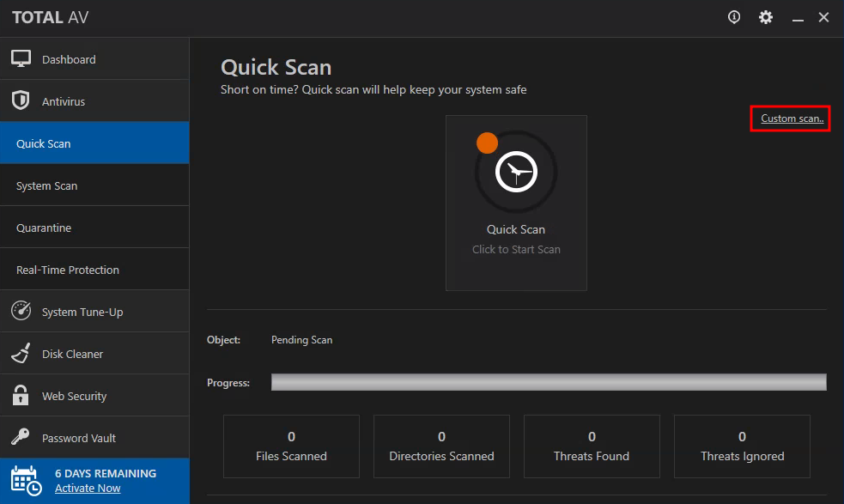Open Real-Time Protection settings
The image size is (844, 504).
[x=94, y=270]
